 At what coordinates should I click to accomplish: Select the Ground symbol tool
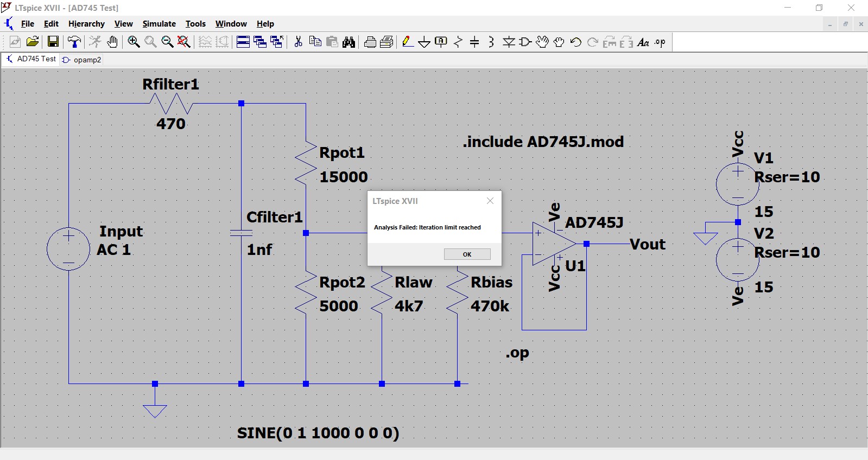425,42
